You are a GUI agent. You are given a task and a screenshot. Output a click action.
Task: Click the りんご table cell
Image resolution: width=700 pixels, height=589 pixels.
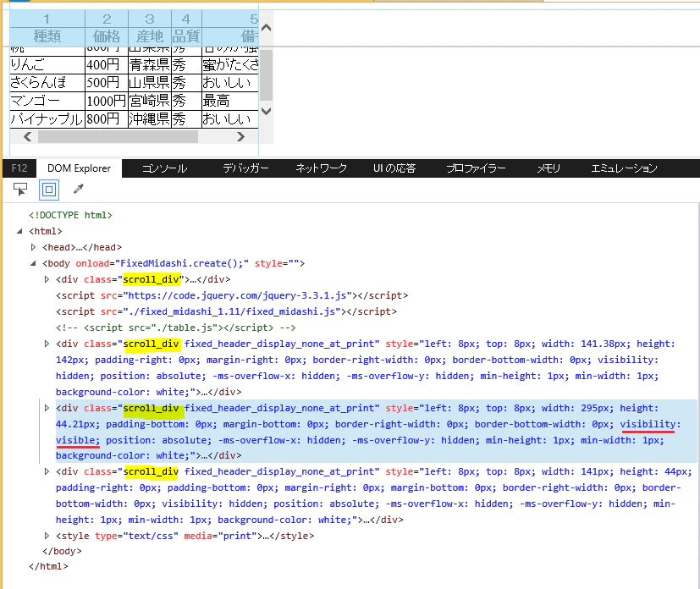pos(47,65)
